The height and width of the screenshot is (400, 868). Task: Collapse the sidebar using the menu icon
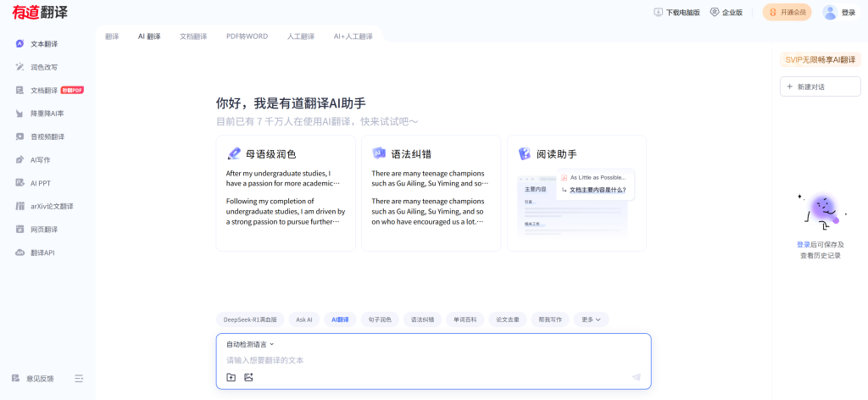79,378
